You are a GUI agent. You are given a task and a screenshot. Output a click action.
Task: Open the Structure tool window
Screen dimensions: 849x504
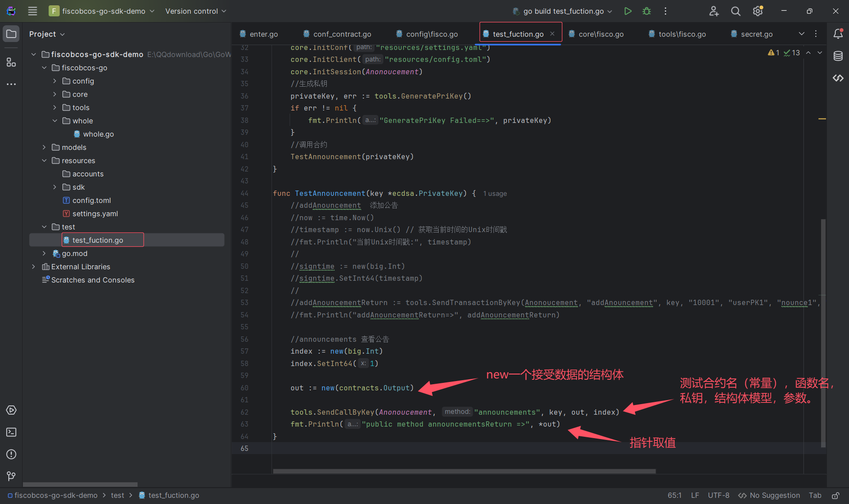point(11,62)
